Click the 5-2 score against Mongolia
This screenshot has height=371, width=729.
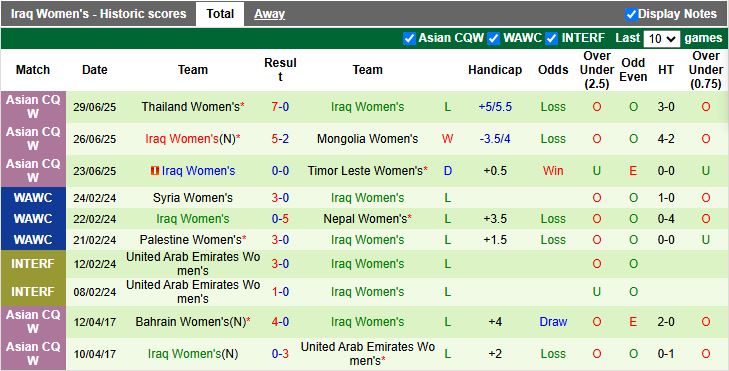[x=280, y=139]
